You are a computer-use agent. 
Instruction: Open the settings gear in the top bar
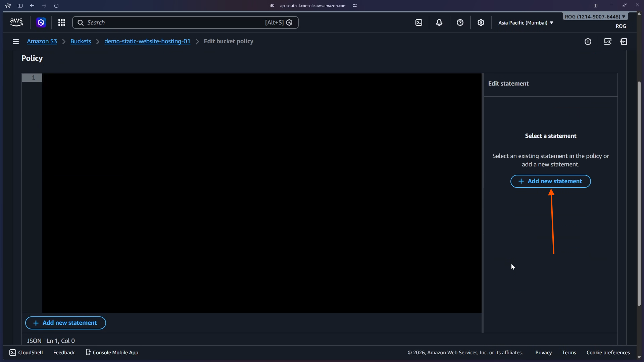pyautogui.click(x=481, y=22)
